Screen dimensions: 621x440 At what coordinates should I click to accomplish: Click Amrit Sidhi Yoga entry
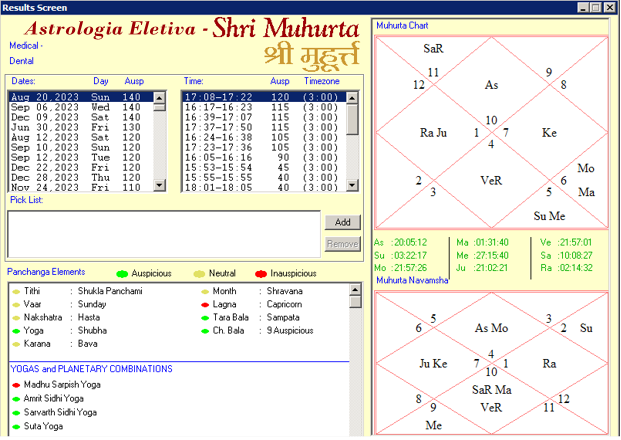tap(53, 398)
